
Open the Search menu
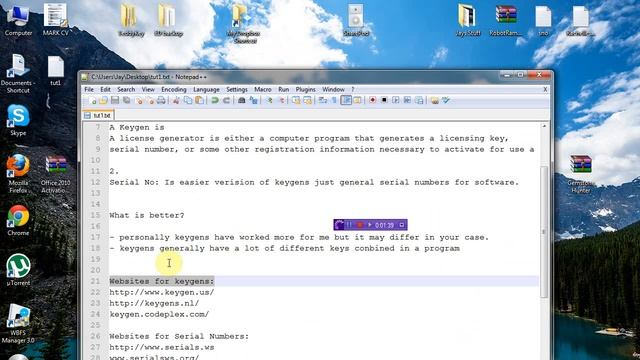(126, 89)
